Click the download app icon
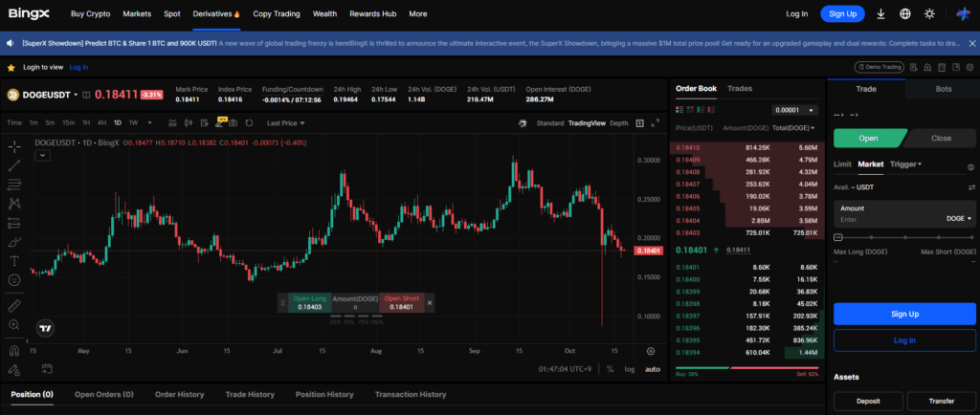The image size is (980, 415). pos(880,14)
